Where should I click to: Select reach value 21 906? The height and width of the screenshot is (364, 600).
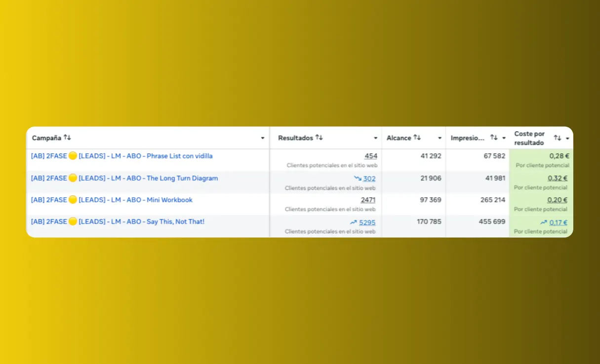pos(431,178)
